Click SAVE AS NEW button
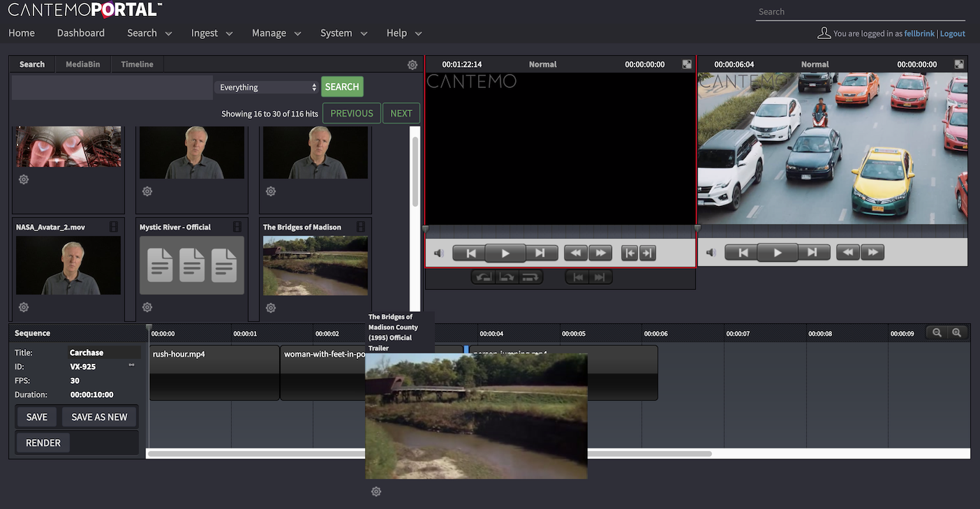 pyautogui.click(x=100, y=417)
